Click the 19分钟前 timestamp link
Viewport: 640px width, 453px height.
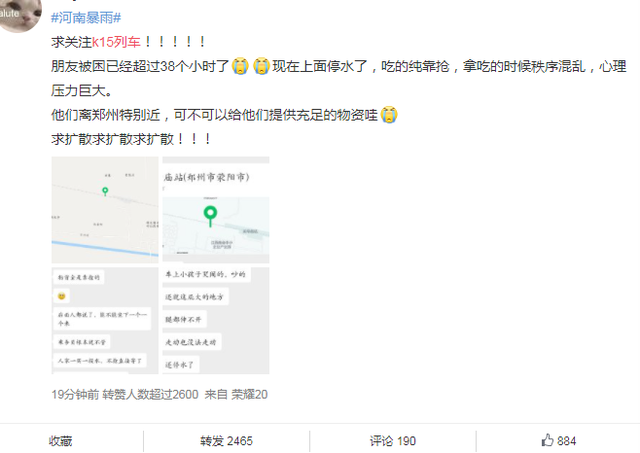(x=75, y=394)
